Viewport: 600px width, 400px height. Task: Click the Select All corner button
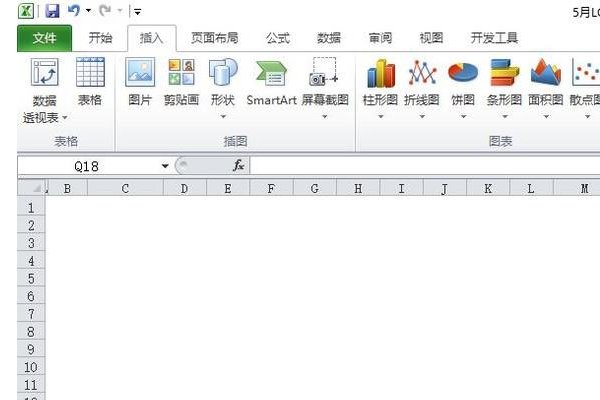31,188
